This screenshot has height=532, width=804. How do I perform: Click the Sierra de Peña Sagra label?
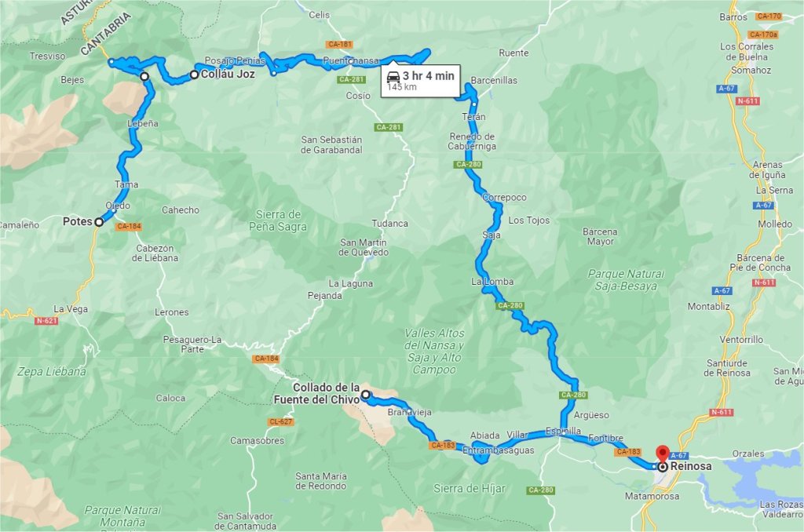tap(278, 220)
